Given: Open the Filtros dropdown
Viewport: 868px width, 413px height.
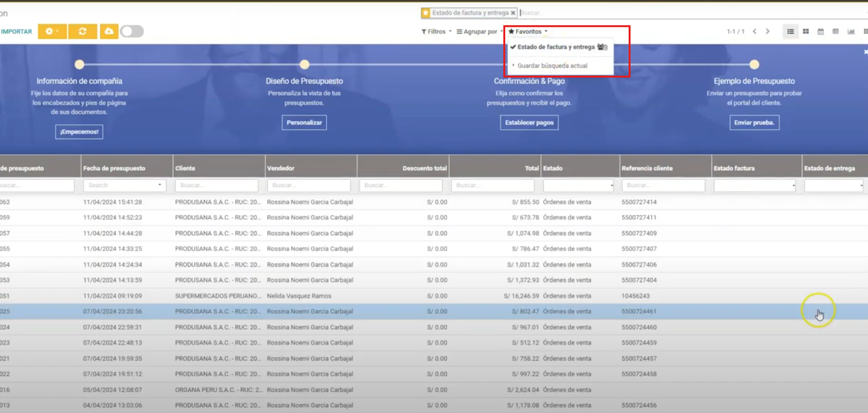Looking at the screenshot, I should tap(436, 31).
